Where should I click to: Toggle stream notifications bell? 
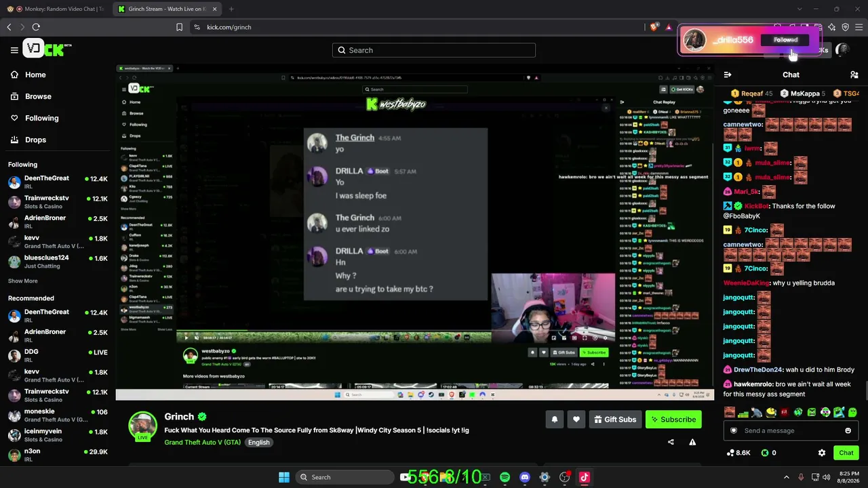pyautogui.click(x=554, y=420)
